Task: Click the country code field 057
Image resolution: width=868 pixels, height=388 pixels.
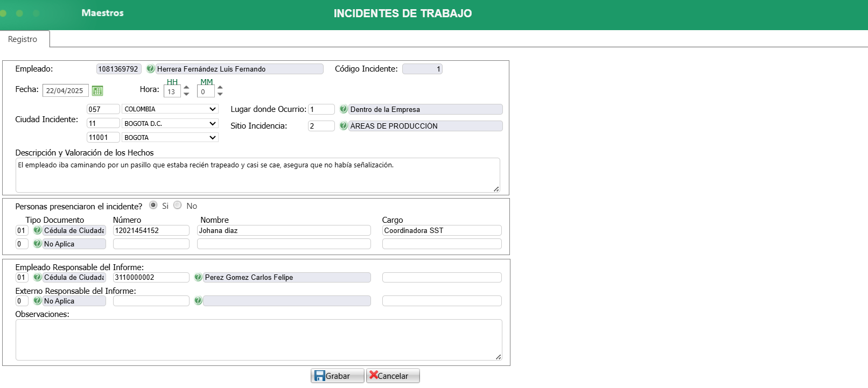Action: click(x=103, y=109)
